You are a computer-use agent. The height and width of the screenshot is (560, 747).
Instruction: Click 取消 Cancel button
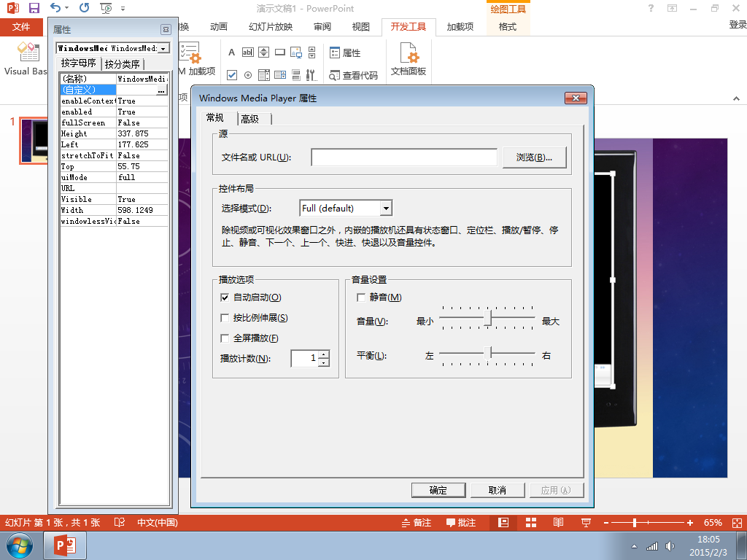coord(498,491)
